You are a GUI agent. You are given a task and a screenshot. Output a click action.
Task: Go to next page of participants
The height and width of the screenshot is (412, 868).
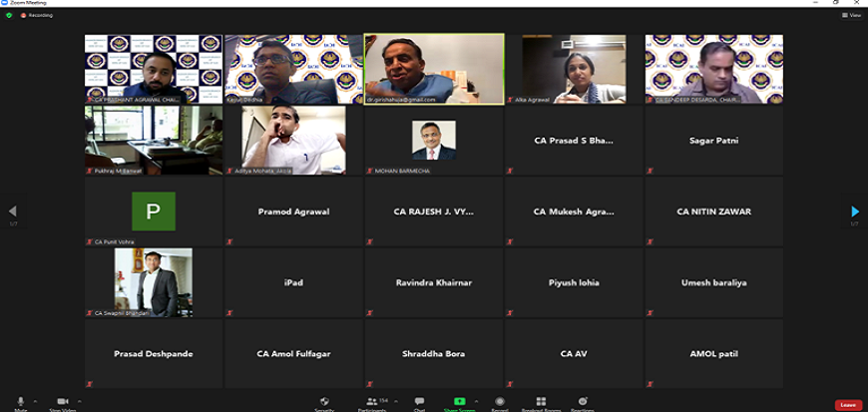(855, 211)
